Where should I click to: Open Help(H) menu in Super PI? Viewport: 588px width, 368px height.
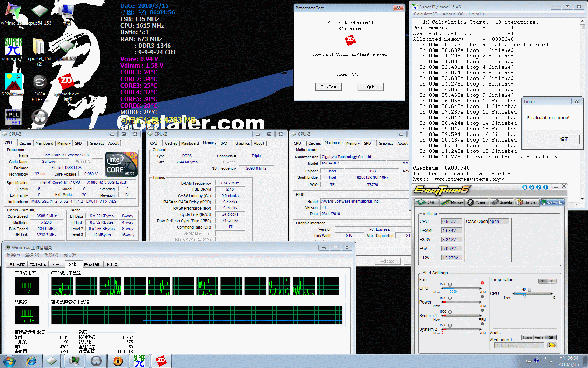click(x=476, y=14)
